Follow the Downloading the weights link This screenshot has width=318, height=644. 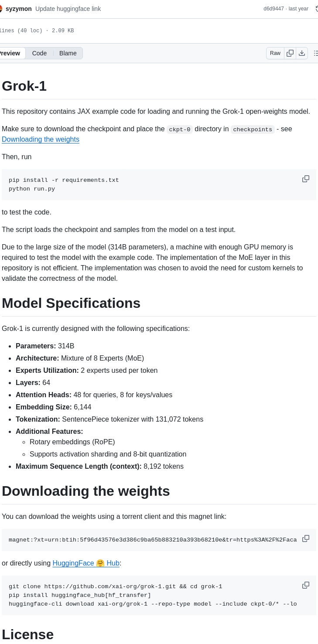[x=40, y=139]
